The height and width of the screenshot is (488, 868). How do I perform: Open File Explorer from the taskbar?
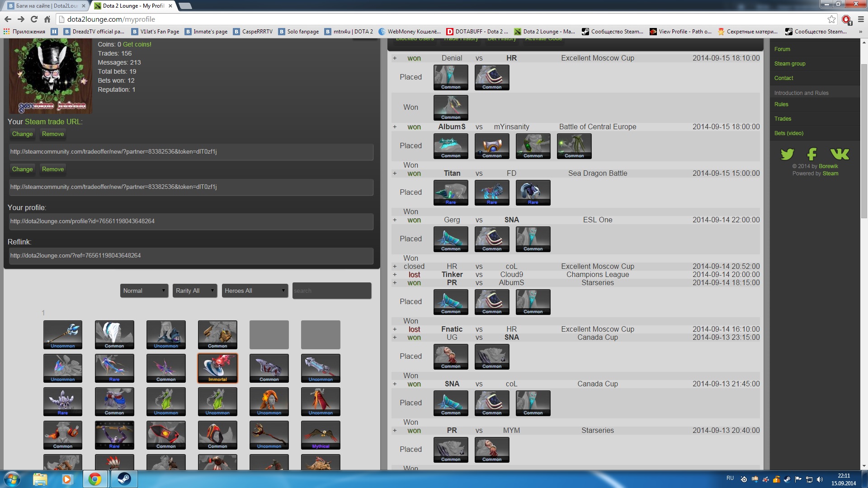click(40, 479)
